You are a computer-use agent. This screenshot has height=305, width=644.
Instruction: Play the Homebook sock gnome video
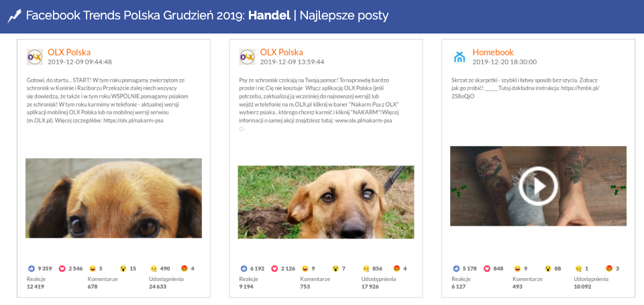point(538,186)
